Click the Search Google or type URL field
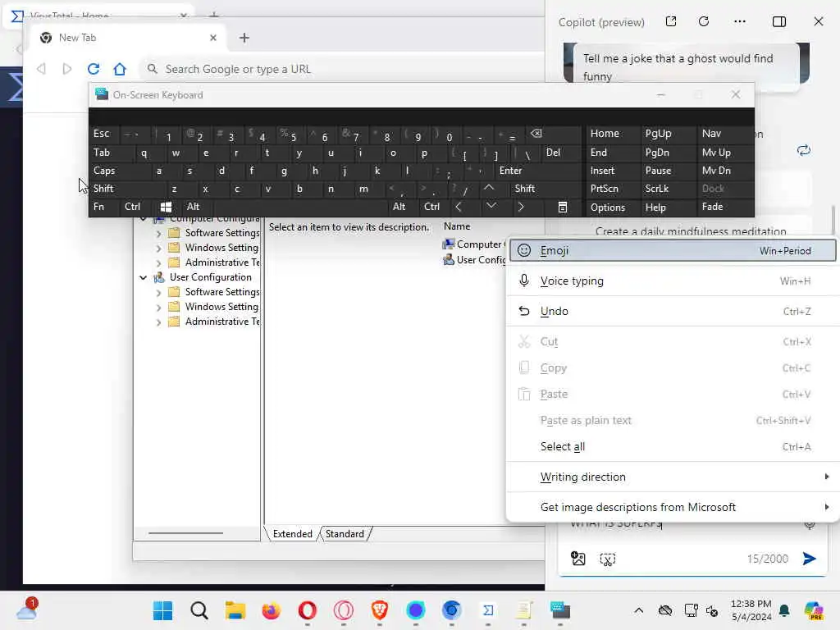840x630 pixels. [343, 69]
